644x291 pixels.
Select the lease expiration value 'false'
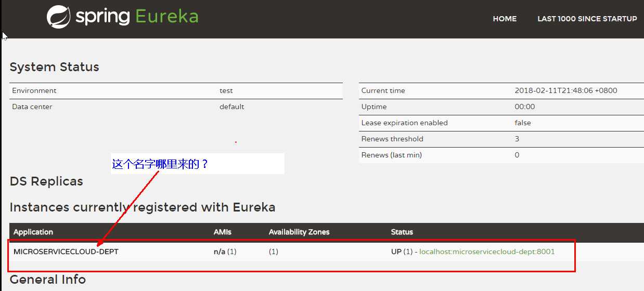tap(523, 123)
